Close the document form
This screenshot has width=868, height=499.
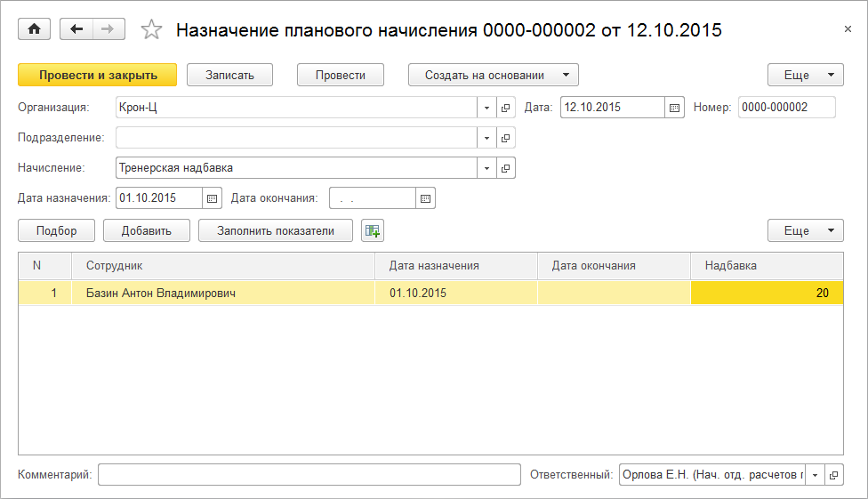coord(848,28)
